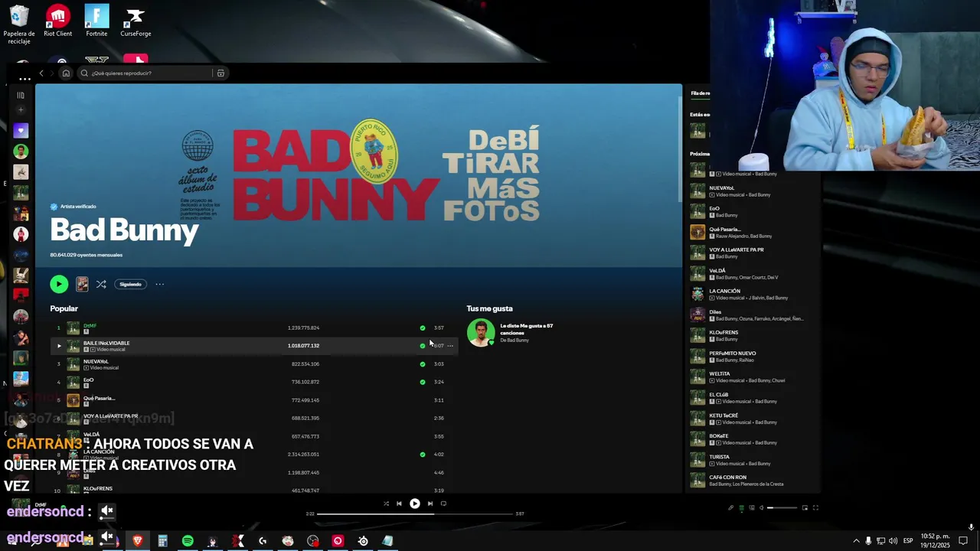Select the DtMF track in Popular
The width and height of the screenshot is (980, 551).
[x=90, y=326]
